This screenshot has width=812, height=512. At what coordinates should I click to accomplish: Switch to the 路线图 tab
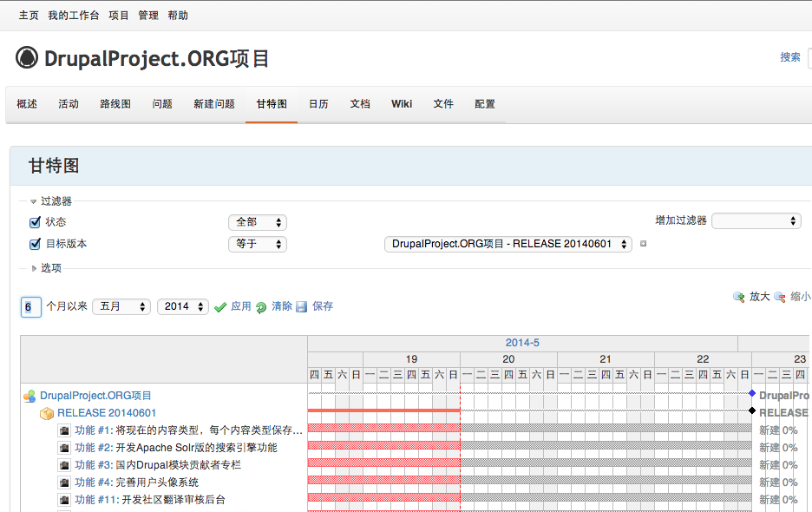(x=115, y=104)
